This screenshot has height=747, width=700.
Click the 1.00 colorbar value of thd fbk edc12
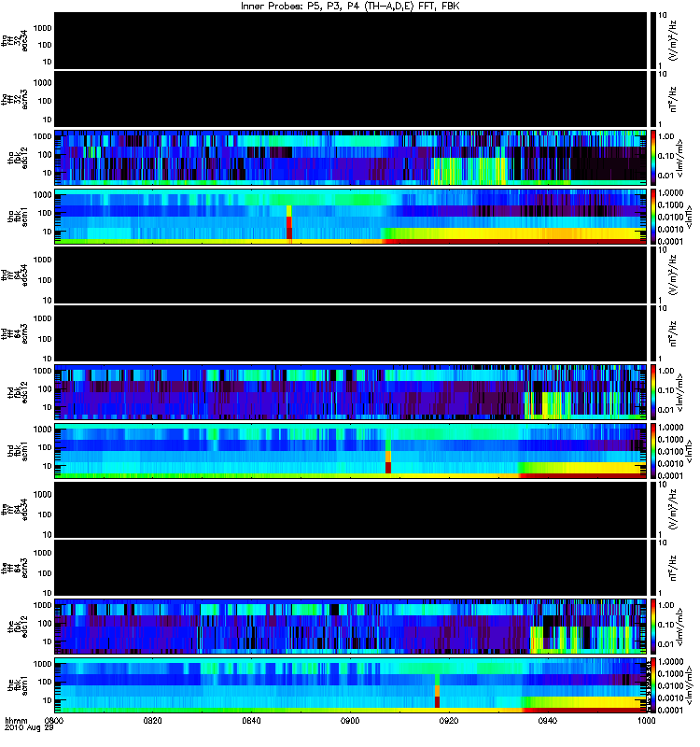666,371
